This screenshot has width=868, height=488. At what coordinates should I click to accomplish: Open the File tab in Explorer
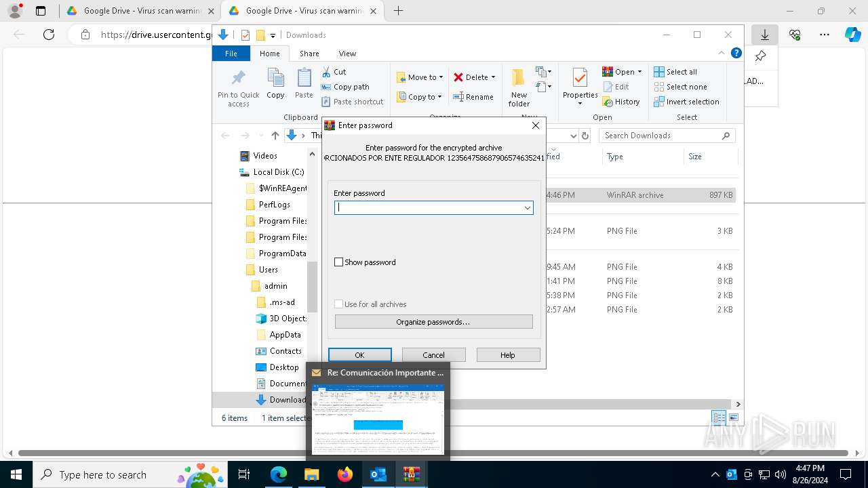coord(231,54)
